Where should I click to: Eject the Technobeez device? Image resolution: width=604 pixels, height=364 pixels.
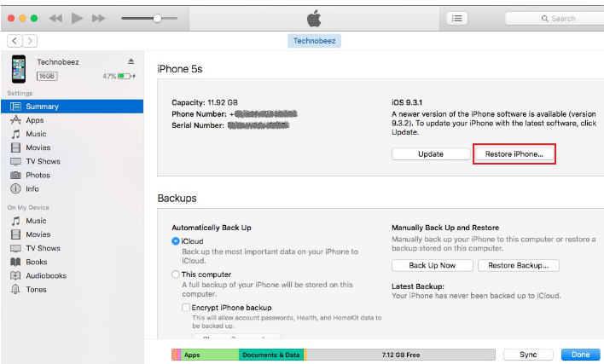tap(131, 61)
